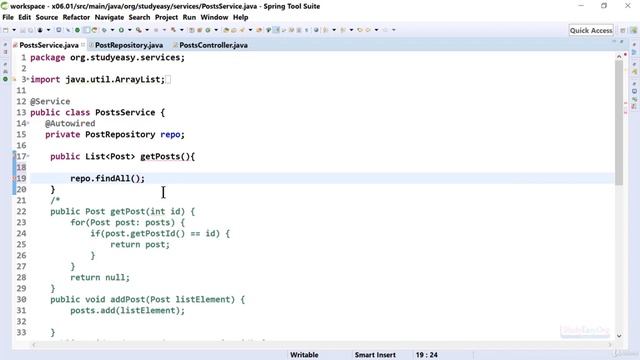Switch to the Spring perspective icon

tap(633, 30)
